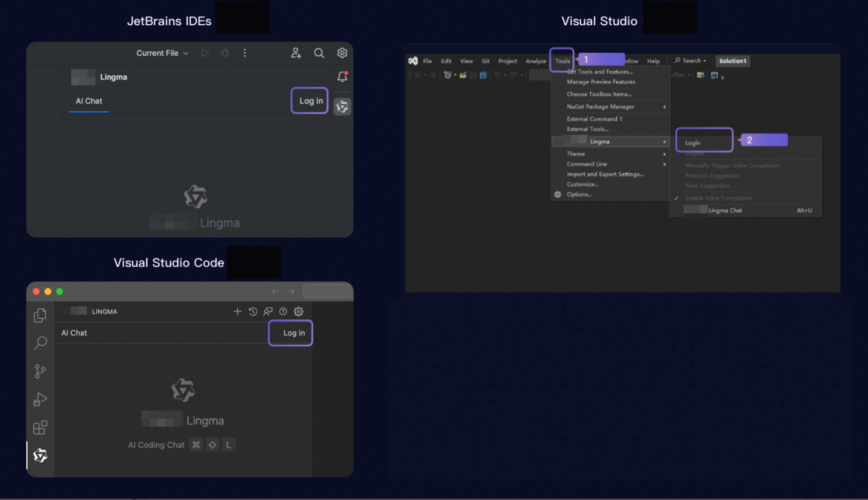This screenshot has width=868, height=500.
Task: Select Manage Preview Features menu item
Action: (601, 82)
